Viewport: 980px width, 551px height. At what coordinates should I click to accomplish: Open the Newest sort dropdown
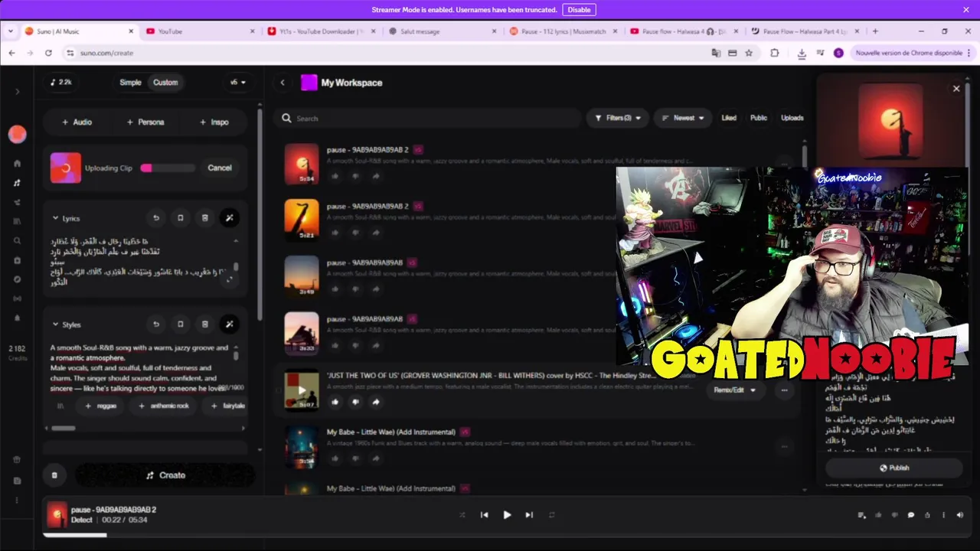pos(682,118)
